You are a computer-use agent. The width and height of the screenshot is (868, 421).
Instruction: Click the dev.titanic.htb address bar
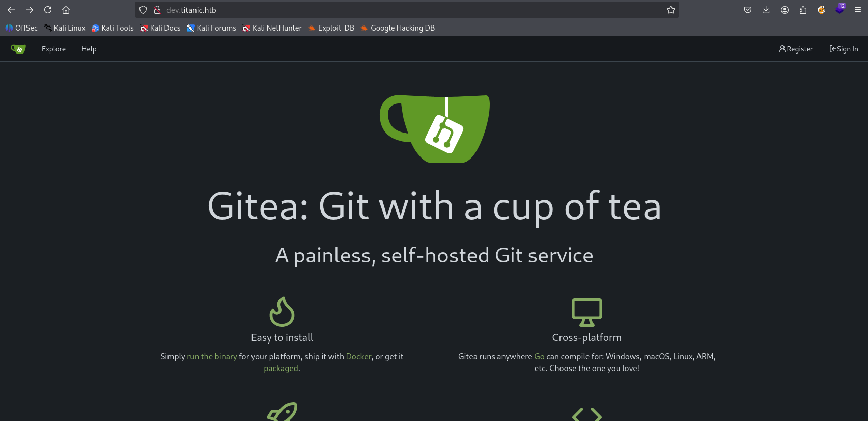(x=407, y=10)
